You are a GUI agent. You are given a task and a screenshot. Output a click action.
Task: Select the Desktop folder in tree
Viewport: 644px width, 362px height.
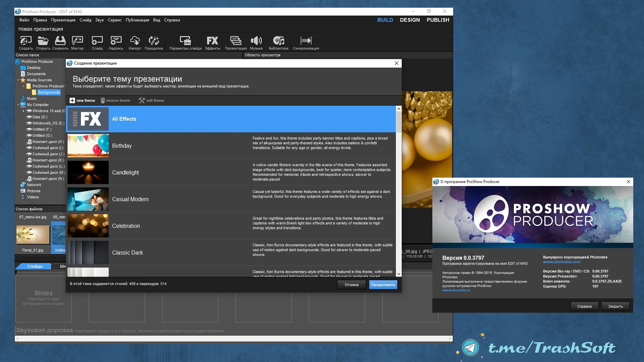tap(34, 68)
